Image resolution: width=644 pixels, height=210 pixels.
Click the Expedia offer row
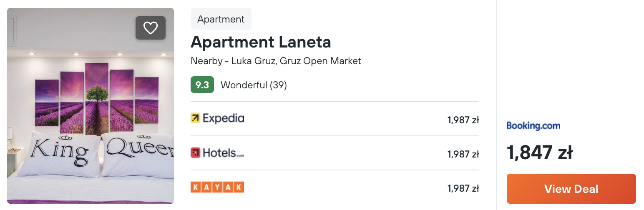tap(335, 119)
